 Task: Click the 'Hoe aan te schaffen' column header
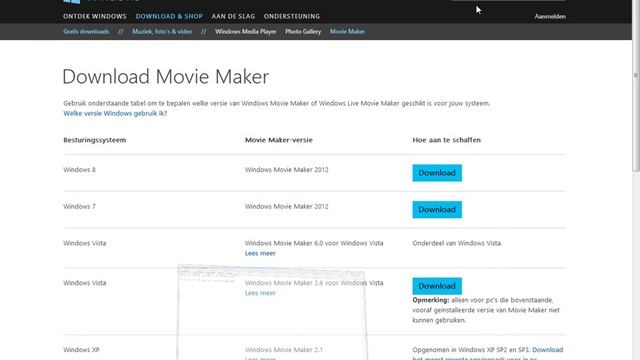coord(447,140)
